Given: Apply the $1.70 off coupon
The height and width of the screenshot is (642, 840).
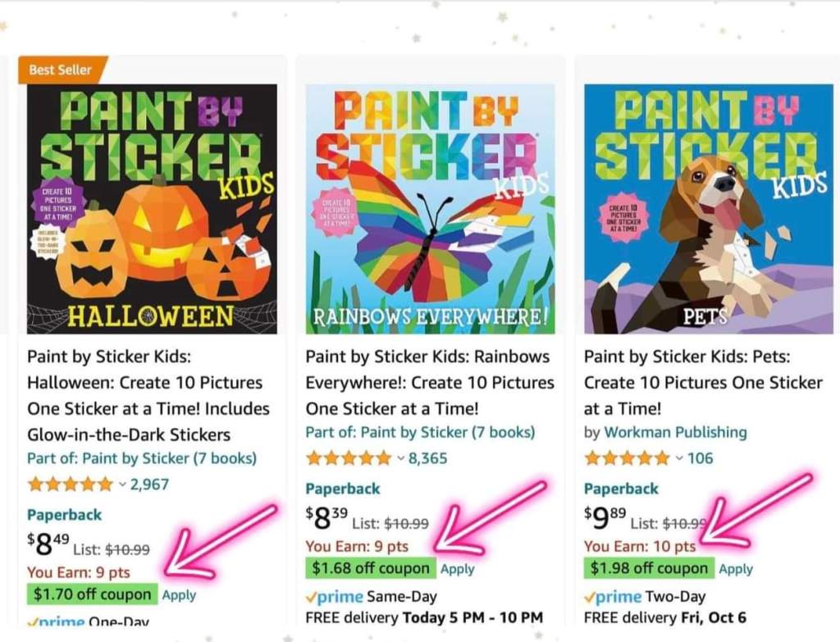Looking at the screenshot, I should pyautogui.click(x=179, y=595).
